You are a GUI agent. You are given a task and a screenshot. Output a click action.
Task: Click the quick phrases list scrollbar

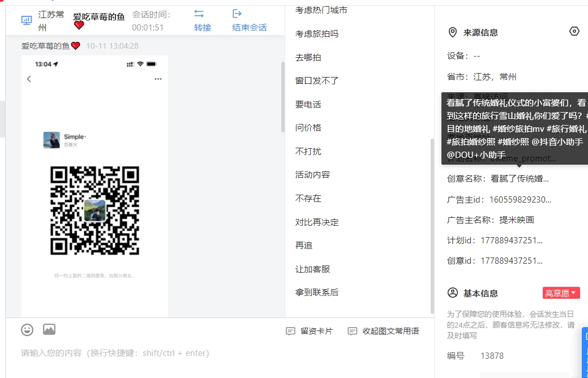pos(432,226)
